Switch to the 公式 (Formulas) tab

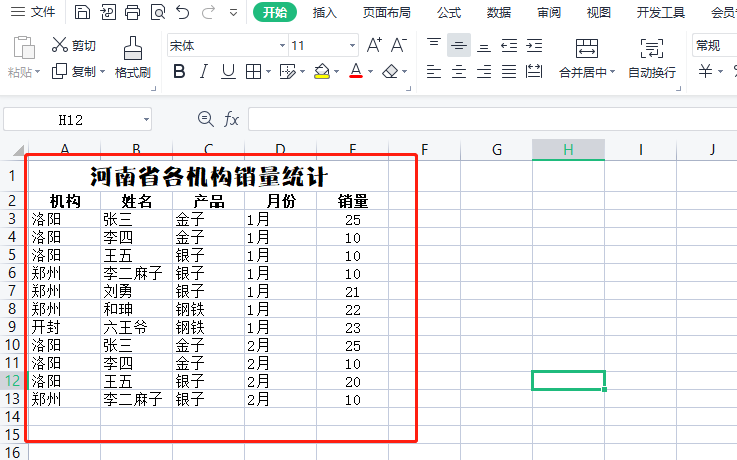[x=449, y=13]
